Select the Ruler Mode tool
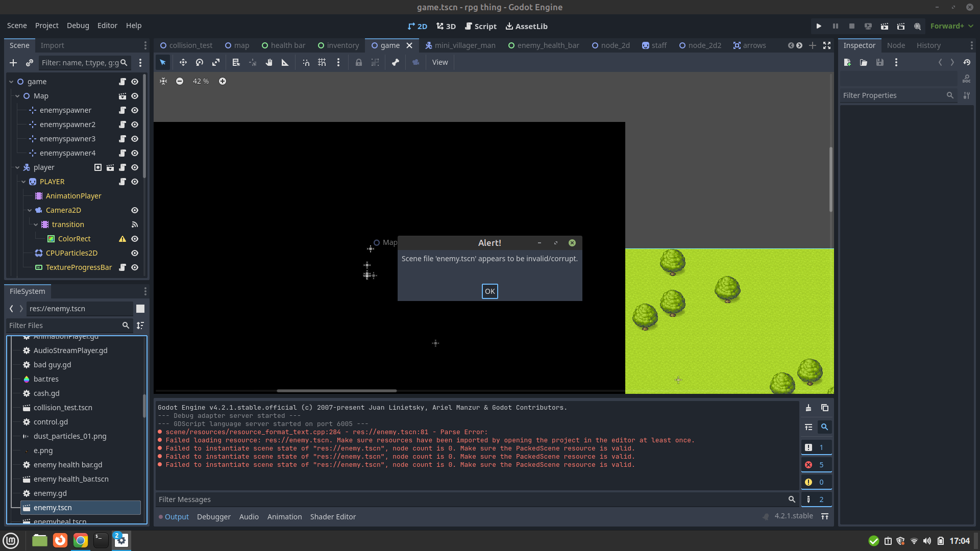980x551 pixels. pos(285,62)
